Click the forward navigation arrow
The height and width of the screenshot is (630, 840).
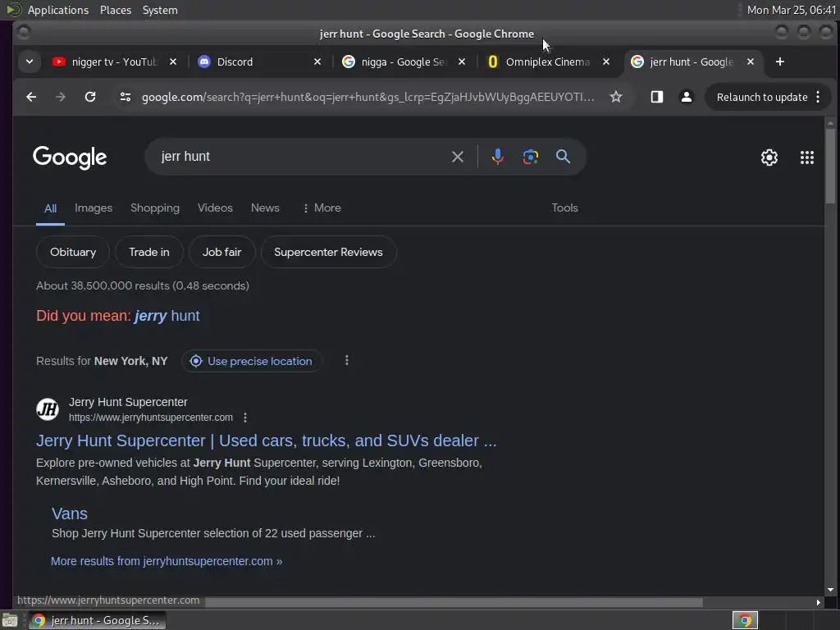pyautogui.click(x=61, y=97)
